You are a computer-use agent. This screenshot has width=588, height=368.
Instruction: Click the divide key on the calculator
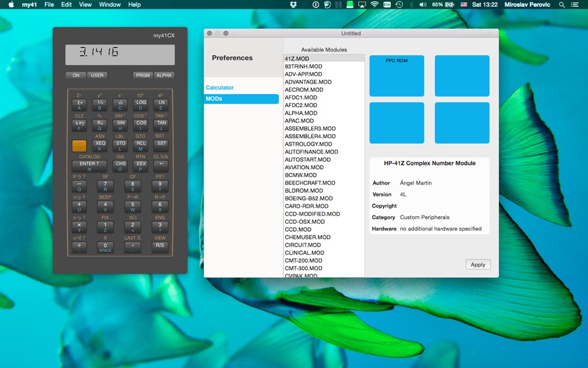tap(79, 247)
